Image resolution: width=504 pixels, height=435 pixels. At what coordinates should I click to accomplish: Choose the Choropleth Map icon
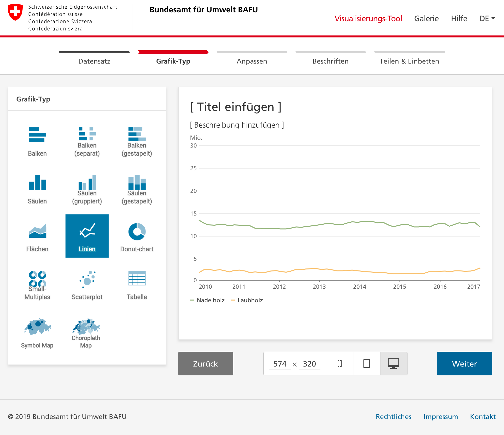(86, 326)
